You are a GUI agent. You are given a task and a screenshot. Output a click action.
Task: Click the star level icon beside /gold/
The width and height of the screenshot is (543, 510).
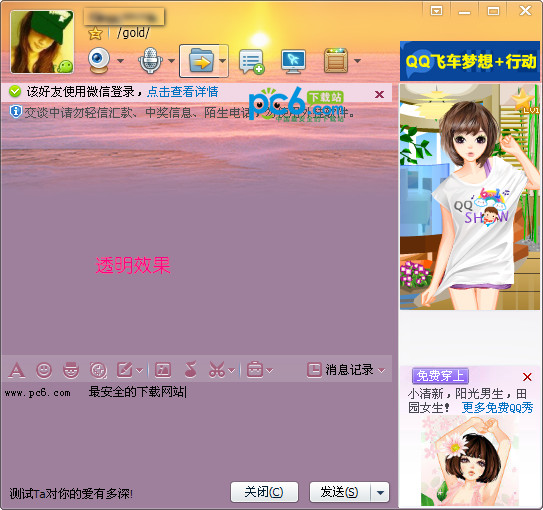(x=95, y=33)
